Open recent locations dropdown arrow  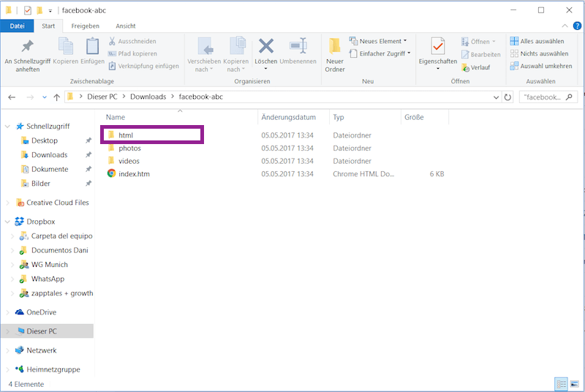[45, 97]
